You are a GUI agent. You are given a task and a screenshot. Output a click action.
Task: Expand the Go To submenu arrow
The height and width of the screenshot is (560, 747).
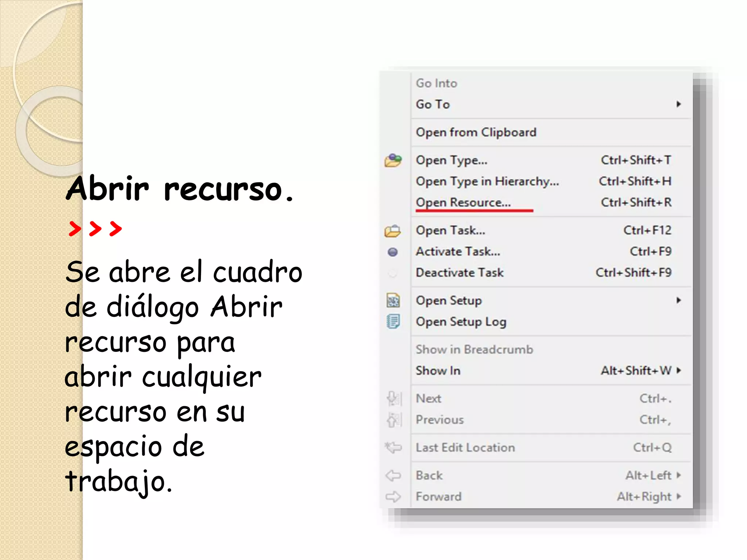pos(678,104)
